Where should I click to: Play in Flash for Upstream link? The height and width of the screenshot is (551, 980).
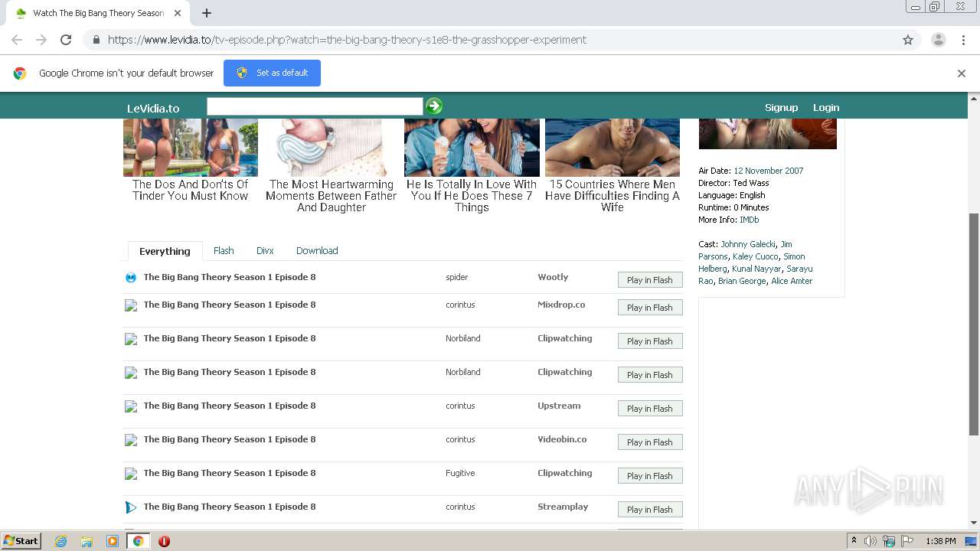(650, 409)
